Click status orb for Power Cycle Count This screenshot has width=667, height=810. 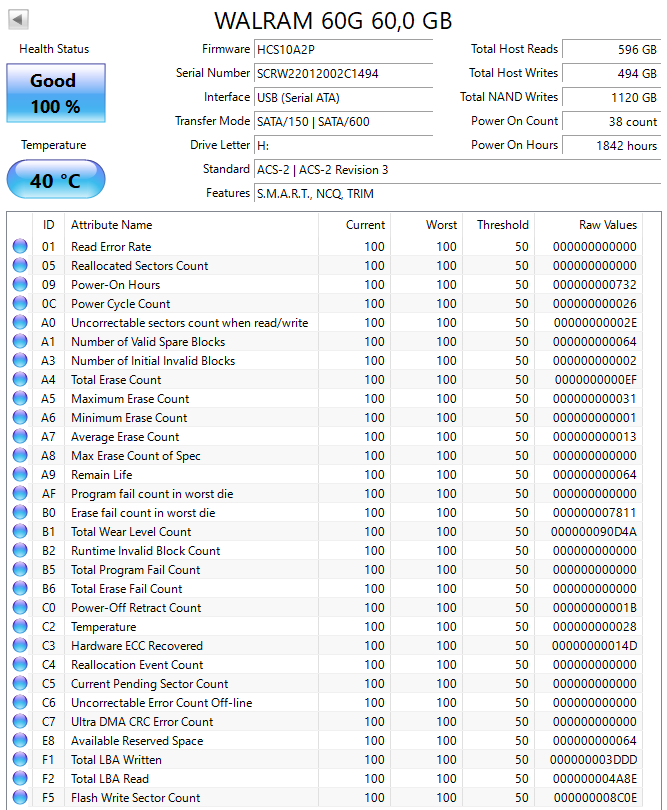pos(20,304)
